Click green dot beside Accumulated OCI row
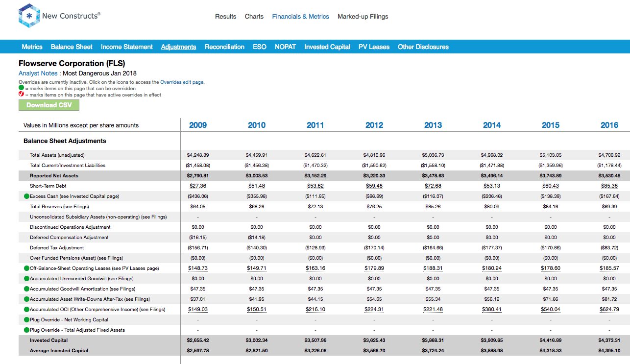Image resolution: width=630 pixels, height=364 pixels. coord(26,310)
